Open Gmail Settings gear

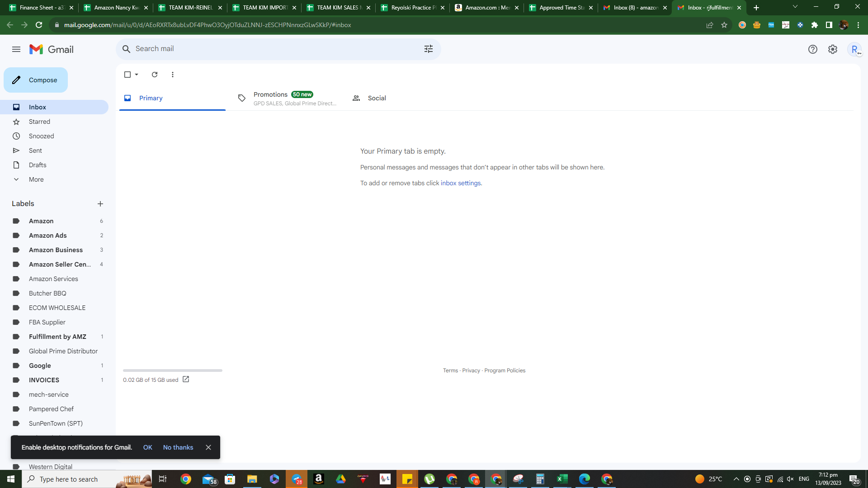coord(833,49)
